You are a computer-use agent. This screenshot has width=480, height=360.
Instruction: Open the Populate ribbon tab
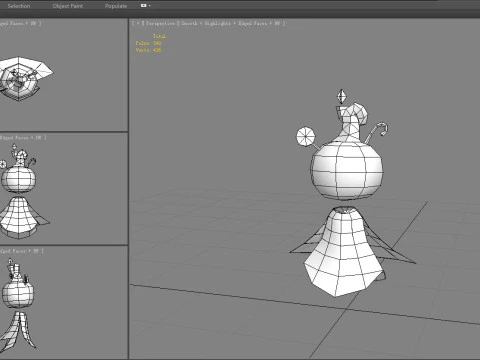(x=116, y=6)
